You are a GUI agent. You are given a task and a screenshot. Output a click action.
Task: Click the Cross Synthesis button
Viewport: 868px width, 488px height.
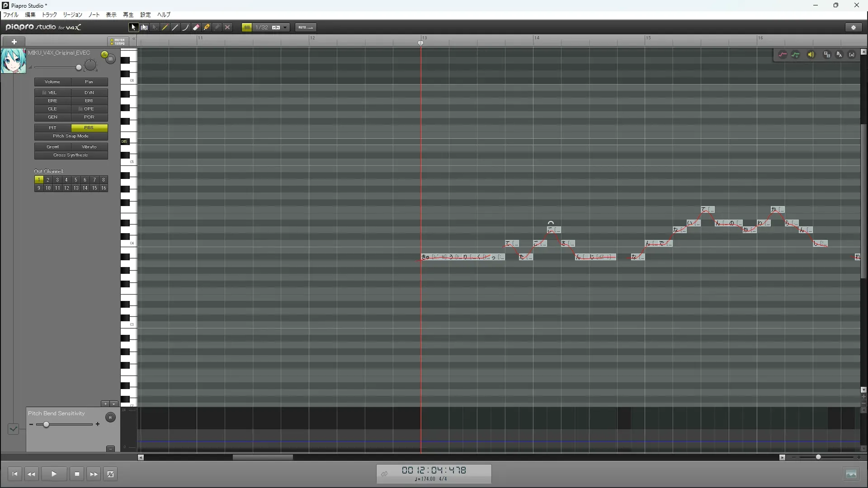pyautogui.click(x=71, y=155)
